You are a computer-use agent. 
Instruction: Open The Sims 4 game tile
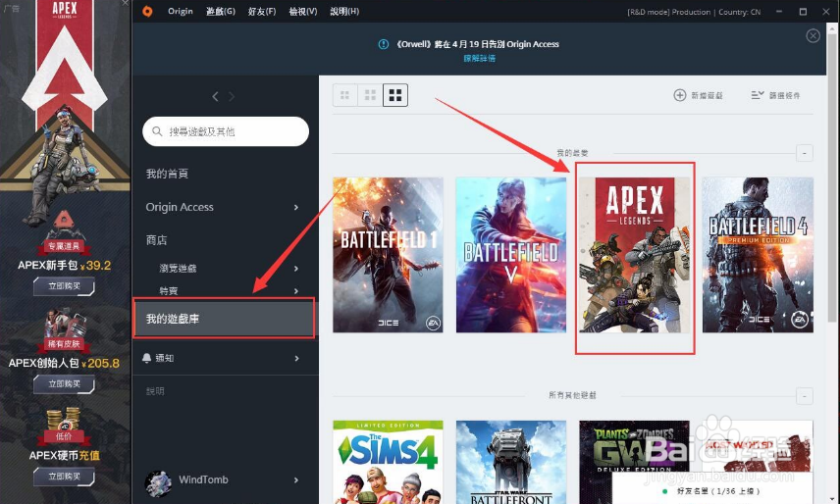(x=388, y=462)
